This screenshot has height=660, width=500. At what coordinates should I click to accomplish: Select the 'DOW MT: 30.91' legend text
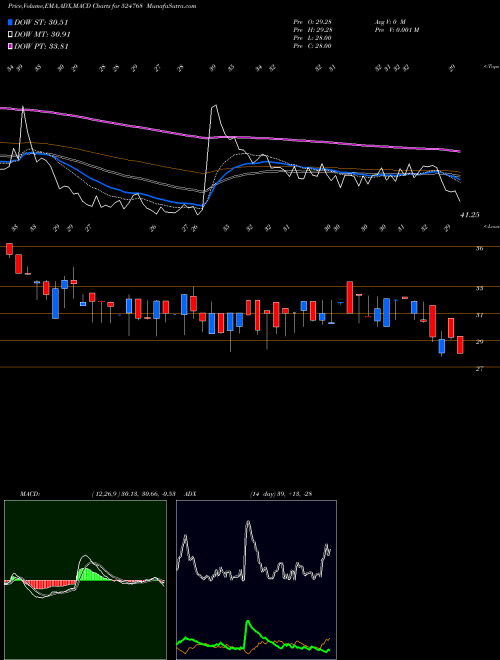42,35
